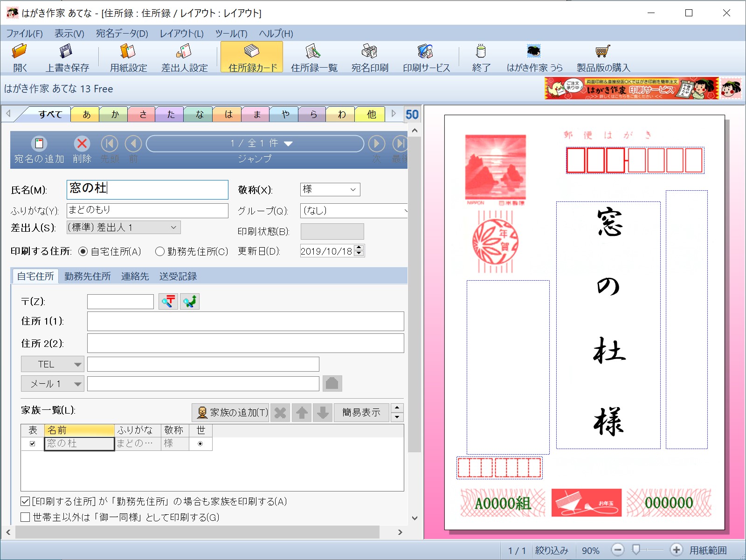746x560 pixels.
Task: Open the 敬称 dropdown showing 様
Action: pyautogui.click(x=353, y=189)
